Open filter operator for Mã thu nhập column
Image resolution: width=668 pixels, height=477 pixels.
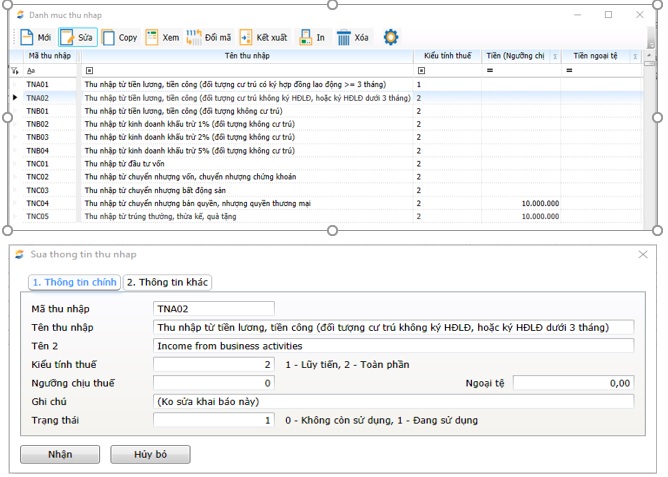[31, 71]
